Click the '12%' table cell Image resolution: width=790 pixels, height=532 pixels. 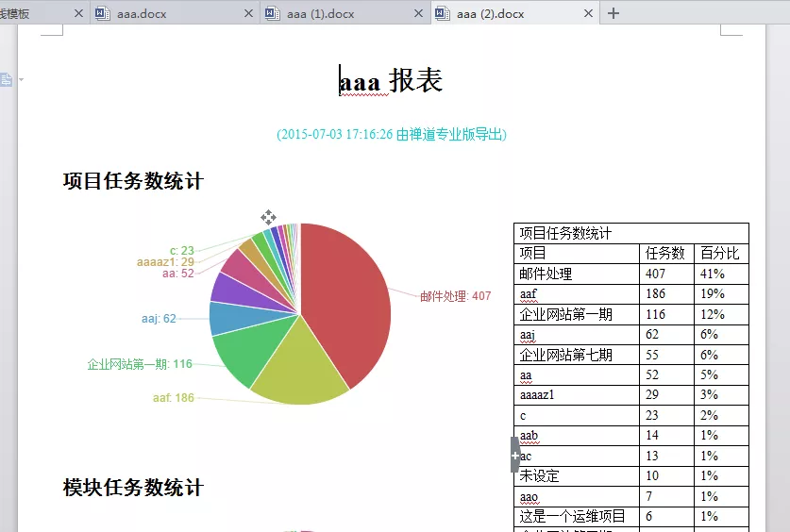(x=721, y=314)
